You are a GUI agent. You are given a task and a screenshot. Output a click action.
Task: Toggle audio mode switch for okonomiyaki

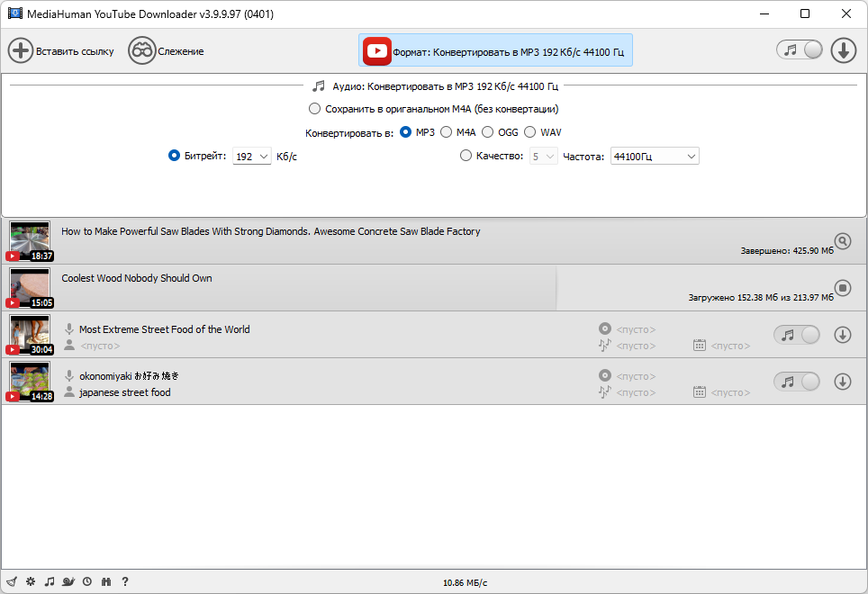tap(797, 382)
